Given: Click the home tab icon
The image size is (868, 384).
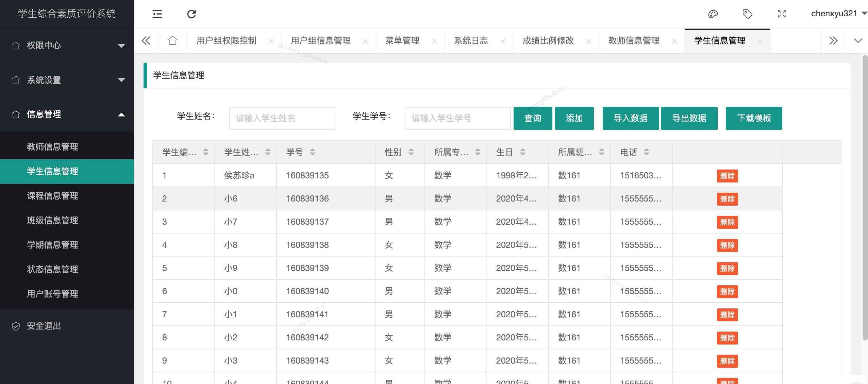Looking at the screenshot, I should click(172, 40).
